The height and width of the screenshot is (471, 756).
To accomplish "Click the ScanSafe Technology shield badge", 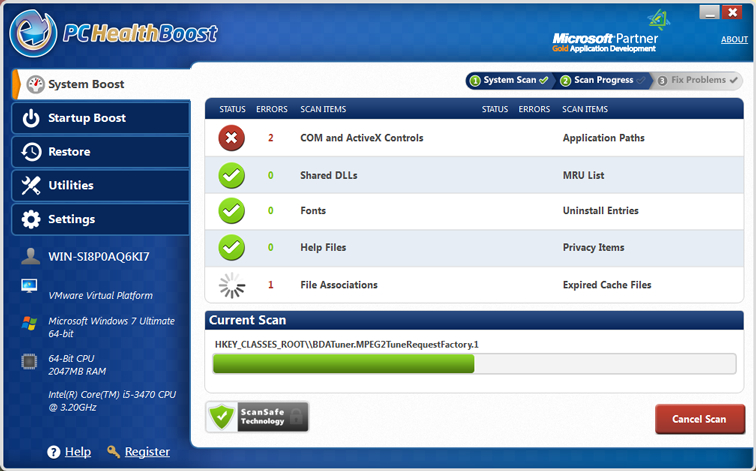I will (257, 416).
